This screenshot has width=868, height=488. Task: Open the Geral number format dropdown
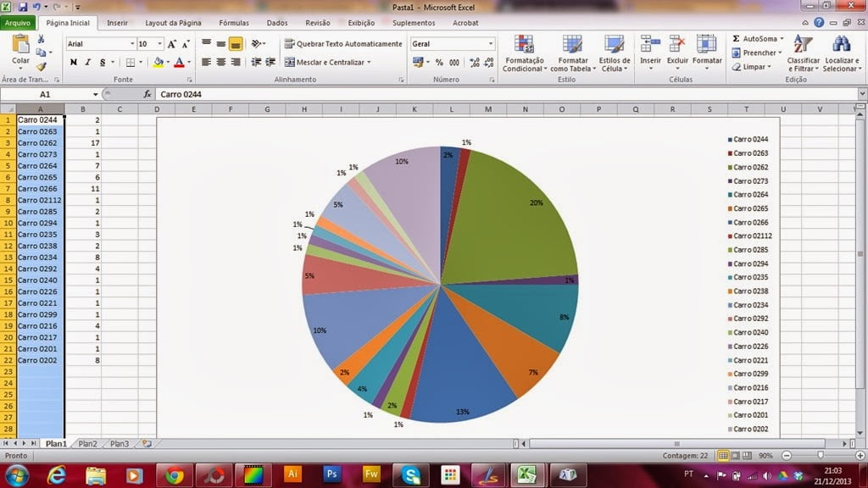tap(491, 44)
